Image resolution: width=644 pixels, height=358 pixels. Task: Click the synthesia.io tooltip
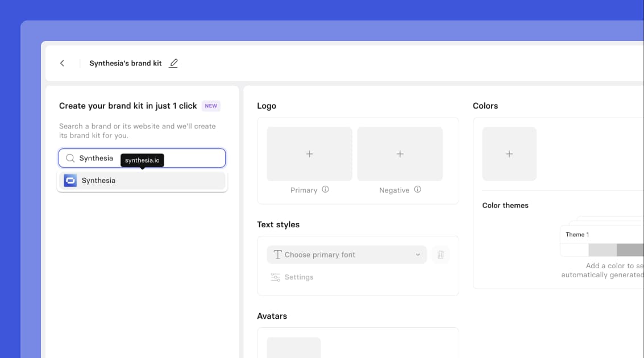pos(142,160)
